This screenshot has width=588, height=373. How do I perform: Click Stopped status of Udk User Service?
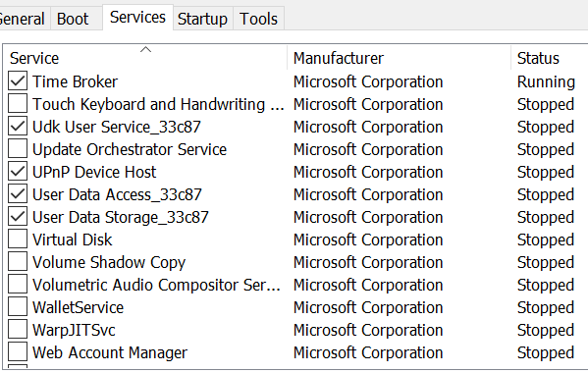click(x=546, y=128)
